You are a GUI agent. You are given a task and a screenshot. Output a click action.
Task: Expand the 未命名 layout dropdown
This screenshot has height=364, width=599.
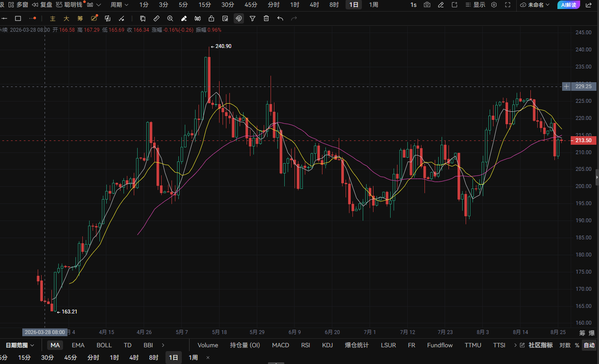pos(535,5)
